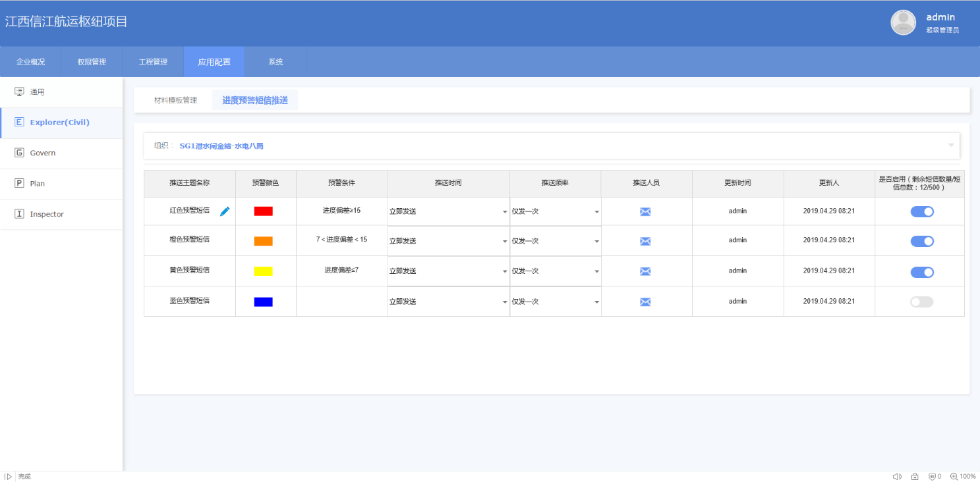The height and width of the screenshot is (482, 980).
Task: Open 推送频率 dropdown for 黄色预警短信
Action: tap(556, 271)
